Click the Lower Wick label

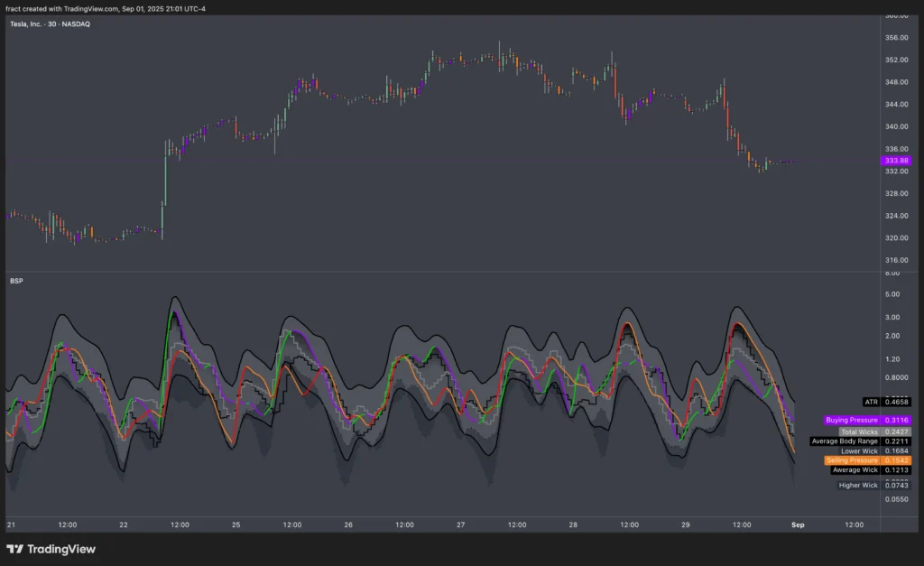click(858, 450)
